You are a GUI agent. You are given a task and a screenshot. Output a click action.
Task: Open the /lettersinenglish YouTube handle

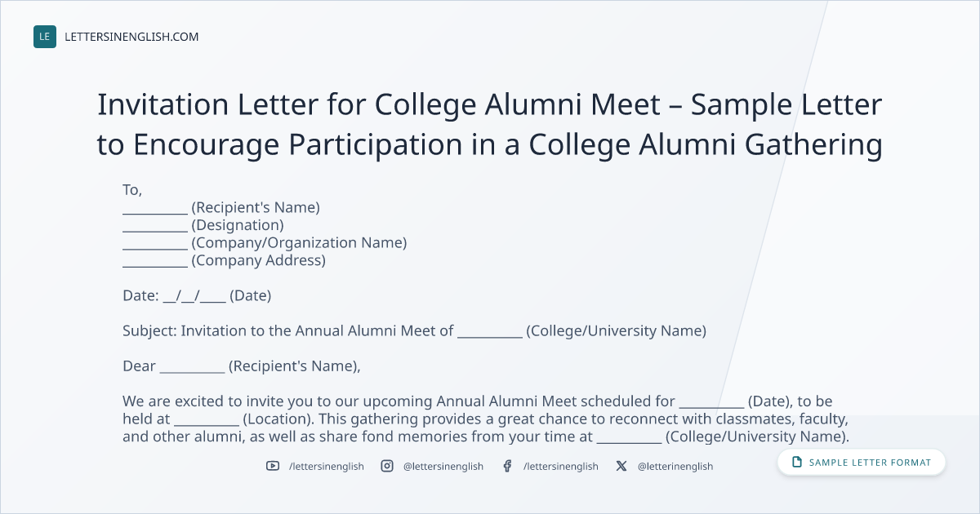[x=327, y=466]
